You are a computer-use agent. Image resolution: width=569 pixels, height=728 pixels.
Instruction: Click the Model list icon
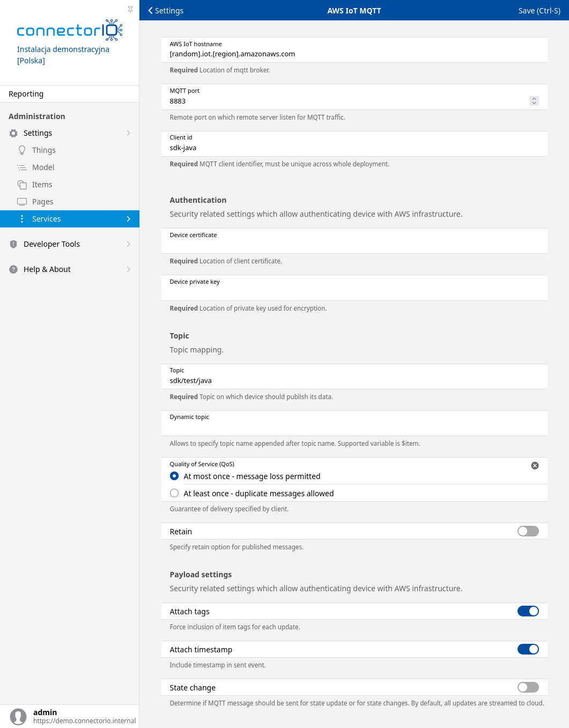pos(22,167)
